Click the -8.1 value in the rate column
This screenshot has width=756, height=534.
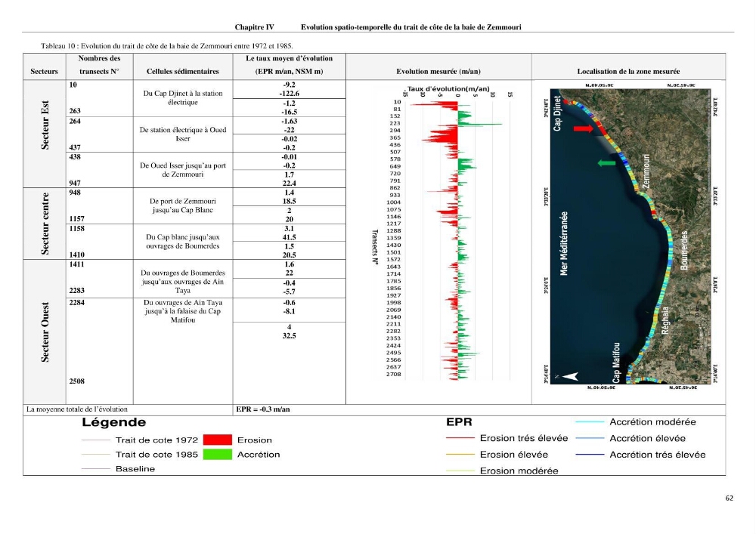[x=290, y=311]
